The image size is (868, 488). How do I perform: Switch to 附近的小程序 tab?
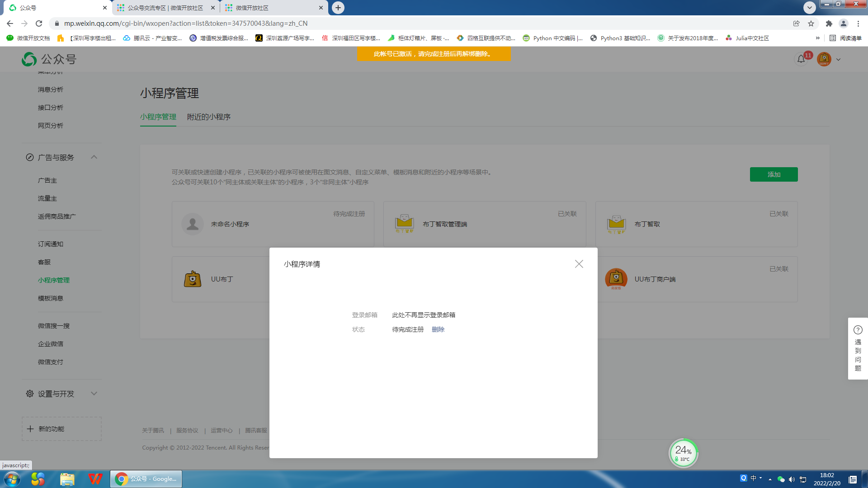point(208,117)
